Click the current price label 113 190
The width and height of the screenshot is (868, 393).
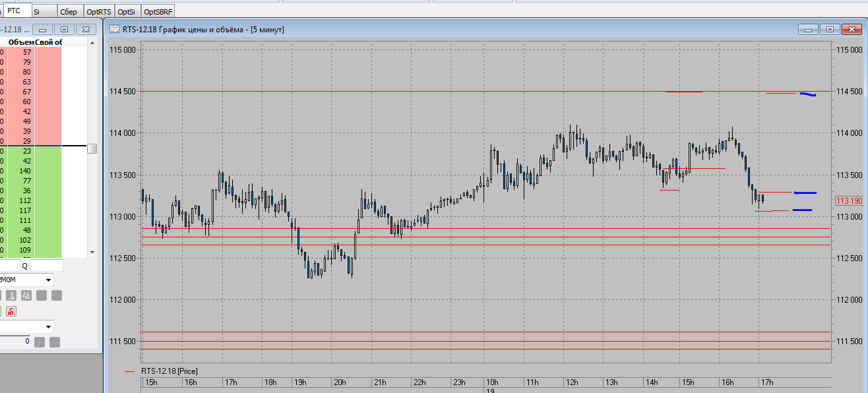pyautogui.click(x=849, y=201)
